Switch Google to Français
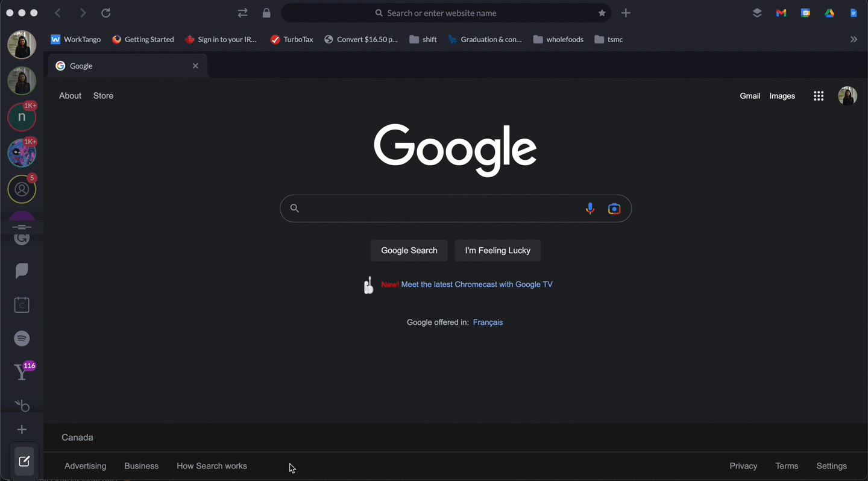 tap(488, 322)
